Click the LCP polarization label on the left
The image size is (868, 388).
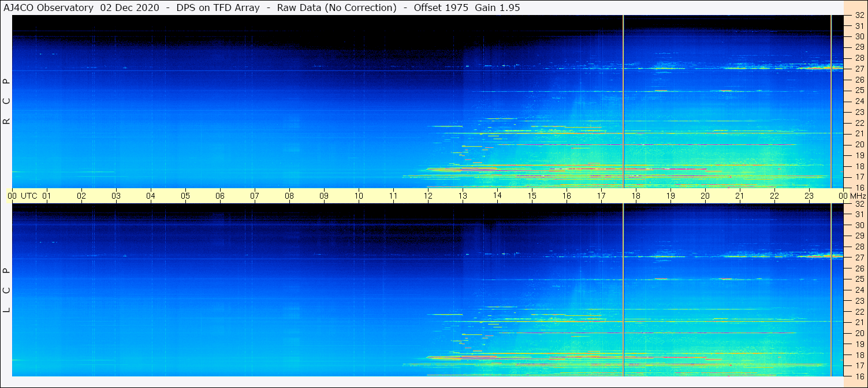pyautogui.click(x=7, y=290)
